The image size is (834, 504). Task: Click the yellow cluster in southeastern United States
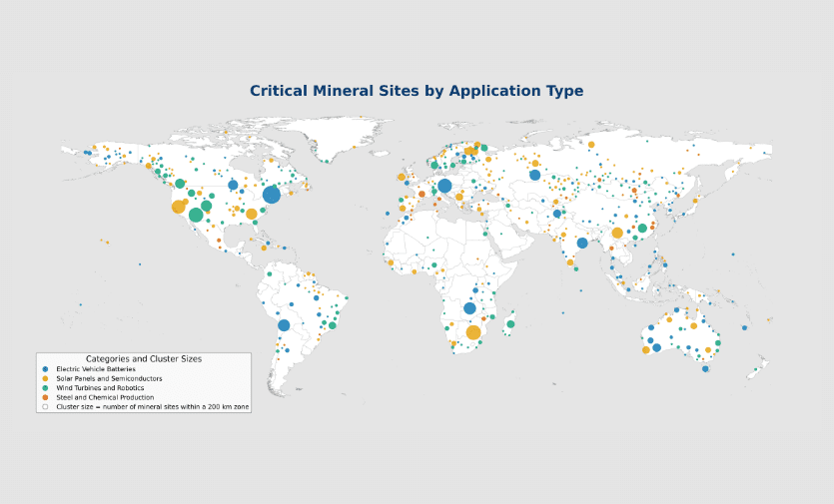click(x=252, y=214)
